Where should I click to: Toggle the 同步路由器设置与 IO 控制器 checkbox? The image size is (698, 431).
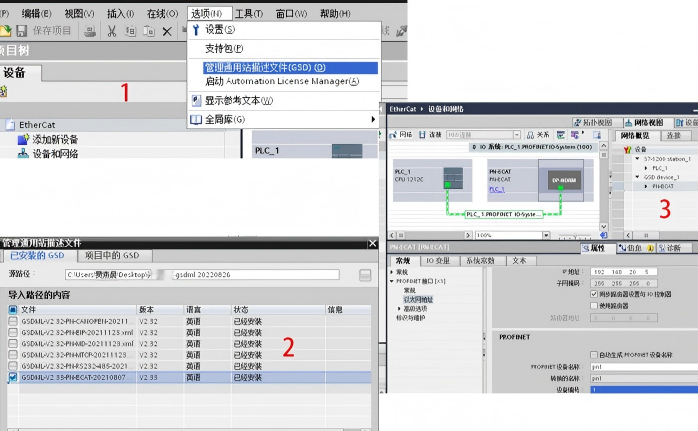[593, 294]
